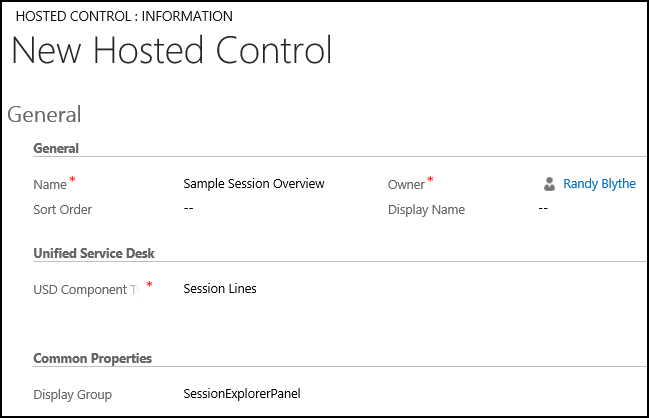Click the Common Properties section header
Screen dimensions: 649x419
[92, 358]
